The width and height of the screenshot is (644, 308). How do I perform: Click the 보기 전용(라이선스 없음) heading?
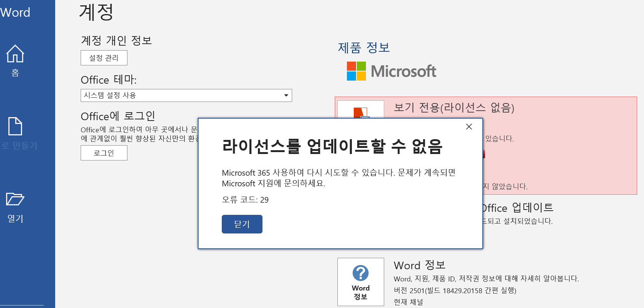454,108
